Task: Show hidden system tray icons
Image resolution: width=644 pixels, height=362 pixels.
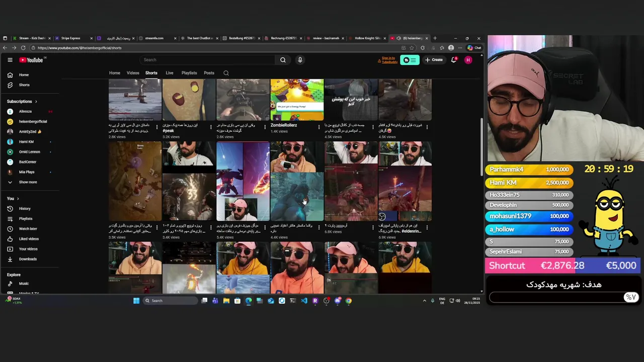Action: coord(424,301)
